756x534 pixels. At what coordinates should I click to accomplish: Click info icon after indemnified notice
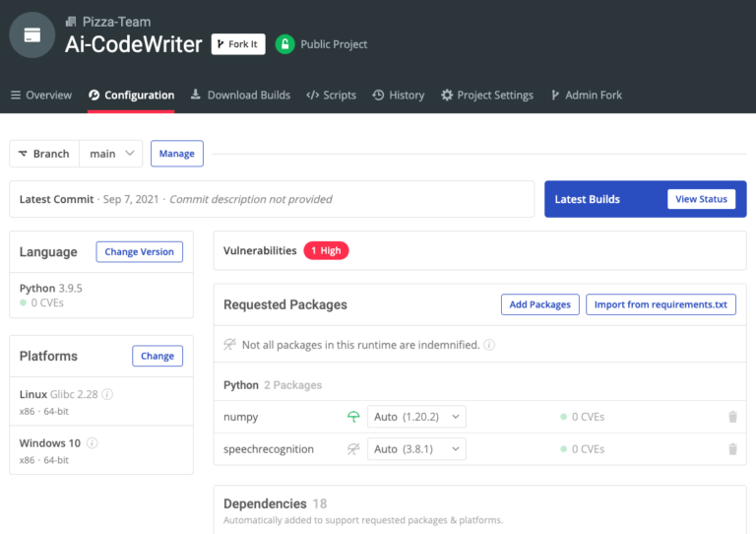point(489,346)
